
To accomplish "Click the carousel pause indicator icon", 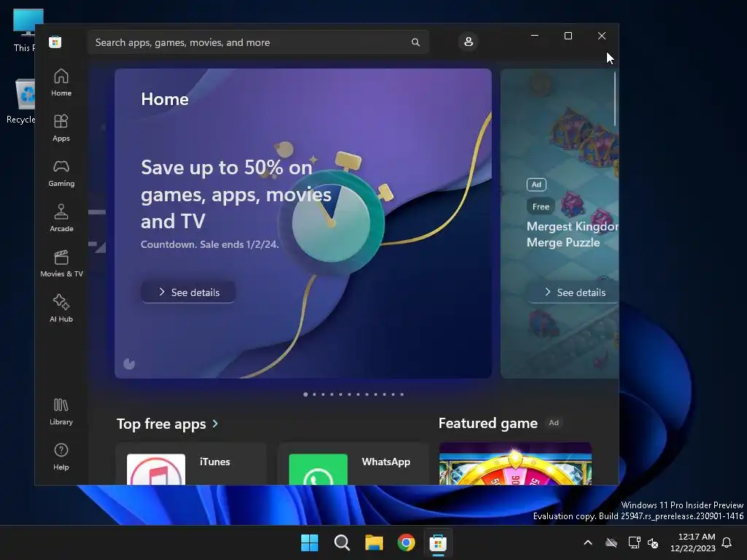I will pyautogui.click(x=129, y=364).
